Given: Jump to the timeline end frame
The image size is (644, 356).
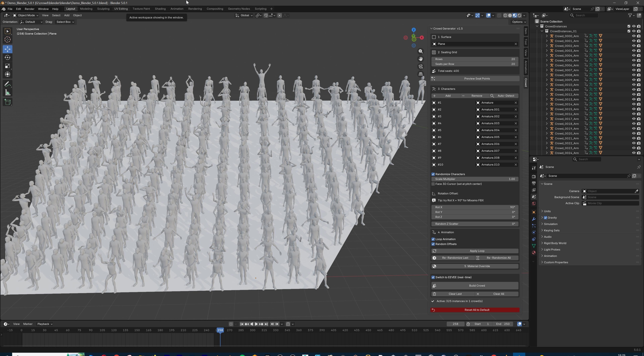Looking at the screenshot, I should pyautogui.click(x=266, y=324).
